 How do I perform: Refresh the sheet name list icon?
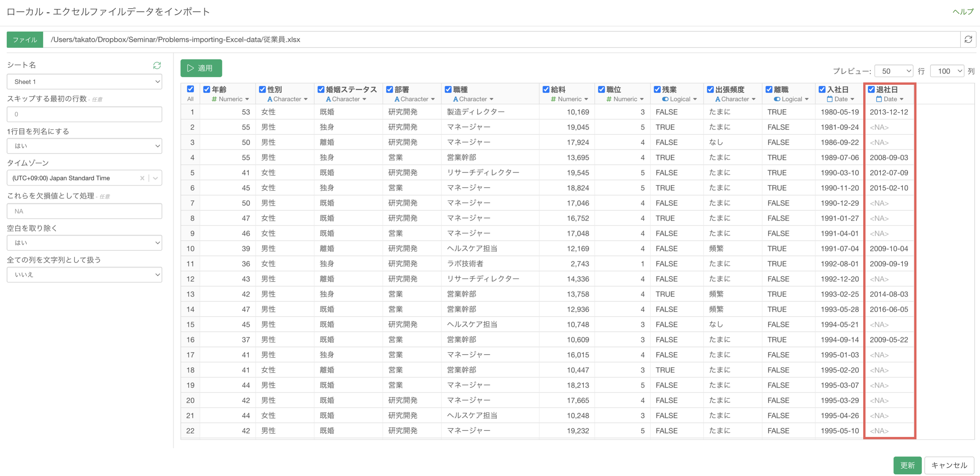pos(157,66)
